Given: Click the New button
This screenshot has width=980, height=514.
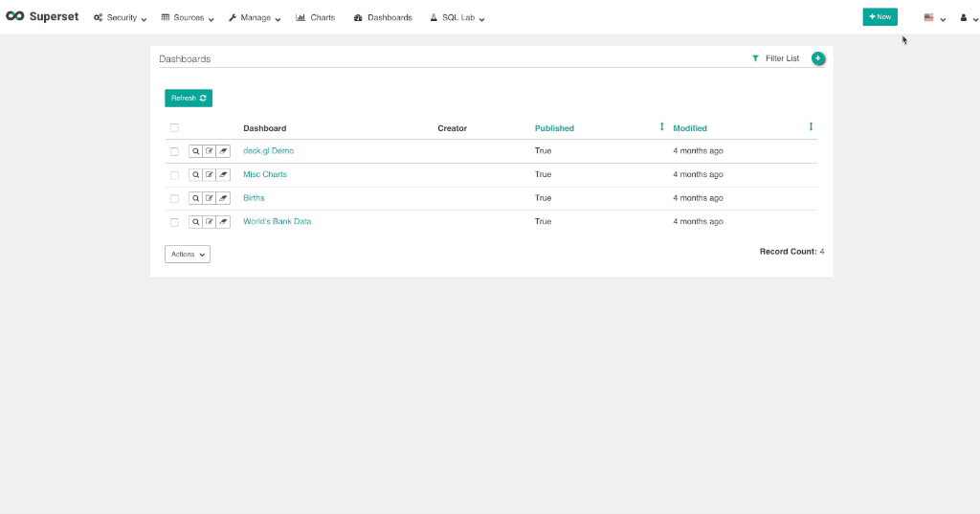Looking at the screenshot, I should [x=880, y=17].
